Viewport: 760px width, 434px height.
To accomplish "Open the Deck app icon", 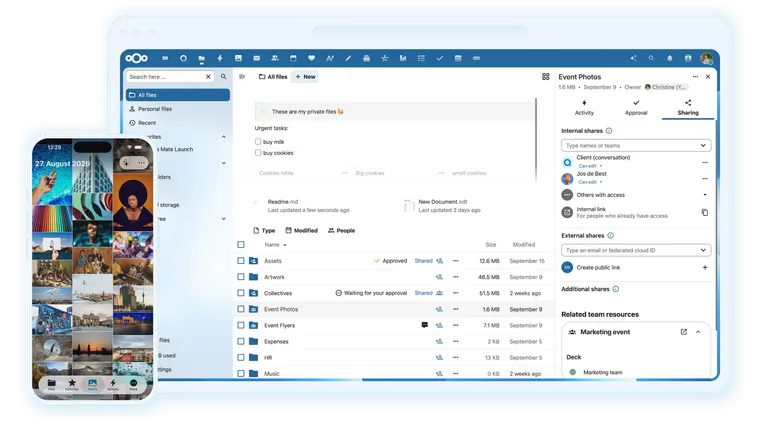I will pyautogui.click(x=366, y=58).
